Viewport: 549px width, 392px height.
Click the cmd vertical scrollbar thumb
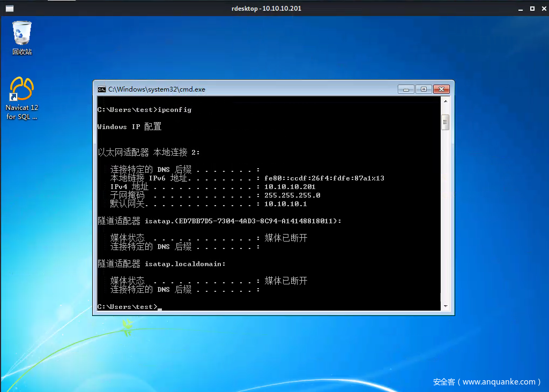(444, 122)
